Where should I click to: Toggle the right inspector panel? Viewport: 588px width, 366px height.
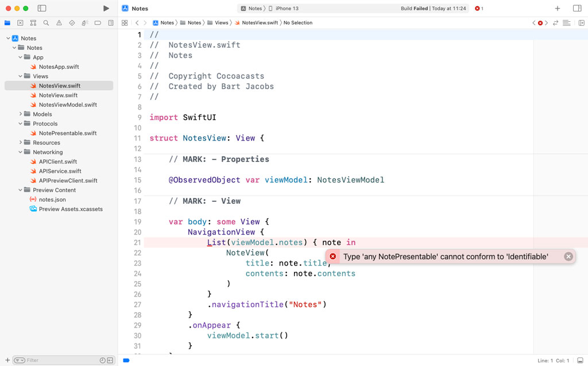point(577,9)
